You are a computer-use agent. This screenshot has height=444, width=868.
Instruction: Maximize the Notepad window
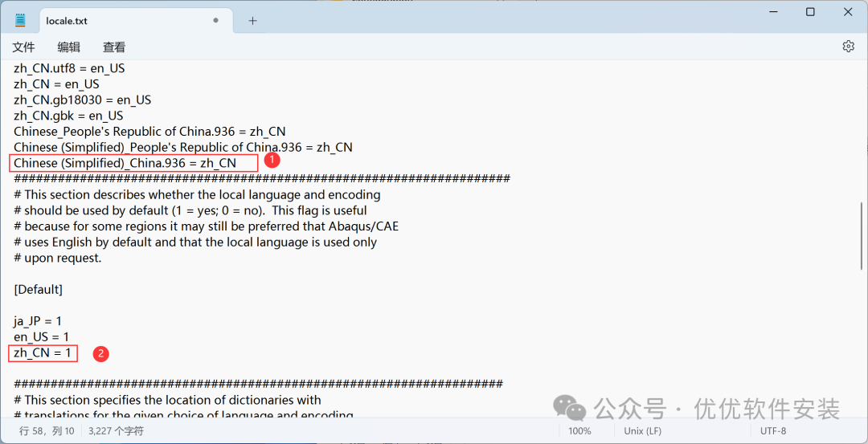[810, 12]
